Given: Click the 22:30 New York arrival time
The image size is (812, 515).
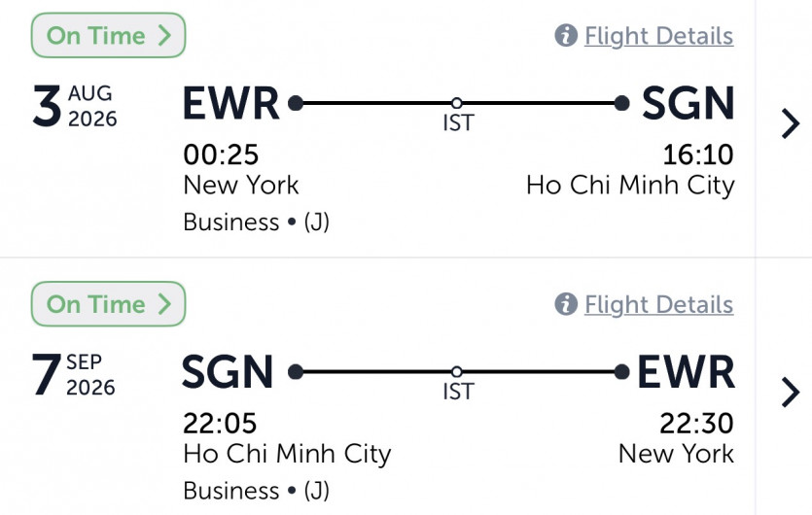Looking at the screenshot, I should point(697,423).
